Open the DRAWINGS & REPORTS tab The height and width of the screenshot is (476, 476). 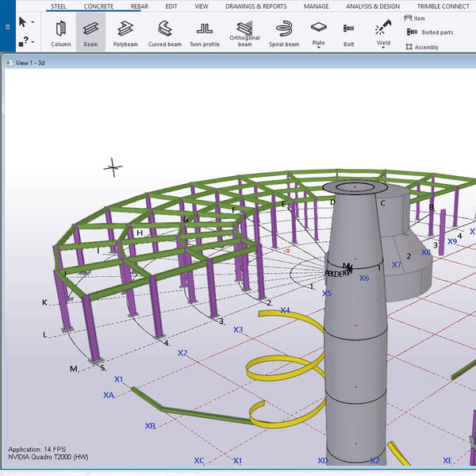[256, 6]
